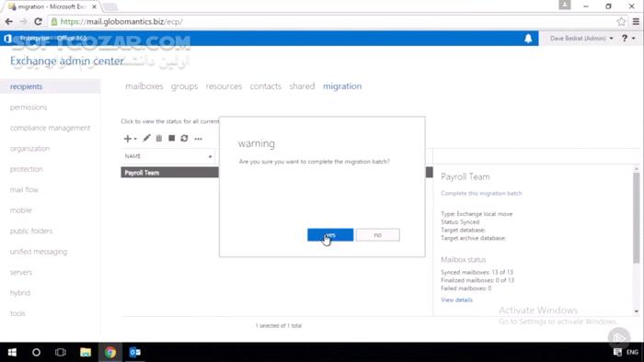Switch to the mailboxes tab

pos(144,86)
